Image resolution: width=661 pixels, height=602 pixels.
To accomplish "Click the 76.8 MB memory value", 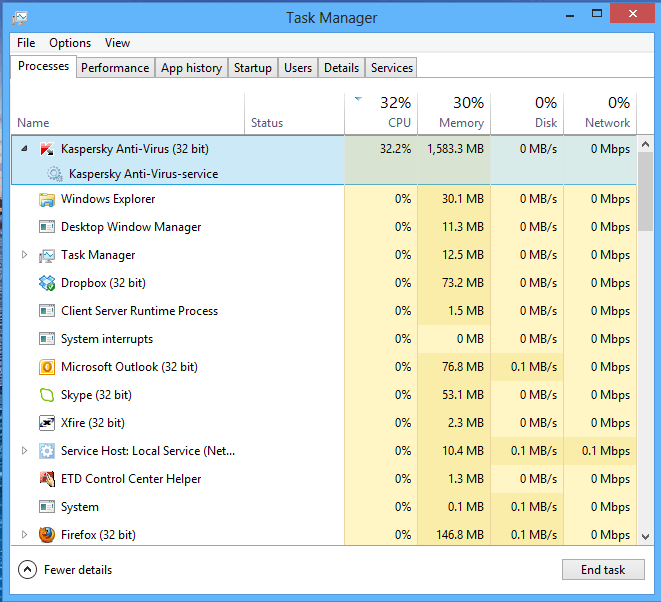I will pyautogui.click(x=463, y=367).
